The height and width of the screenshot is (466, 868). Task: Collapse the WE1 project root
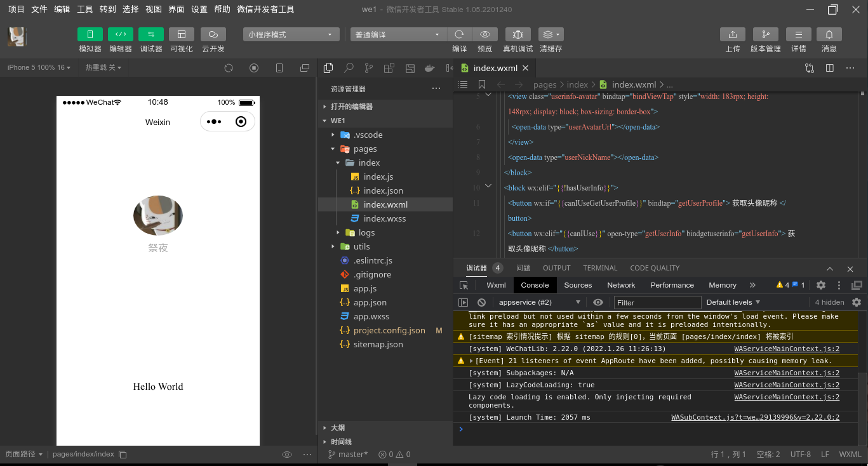point(385,121)
